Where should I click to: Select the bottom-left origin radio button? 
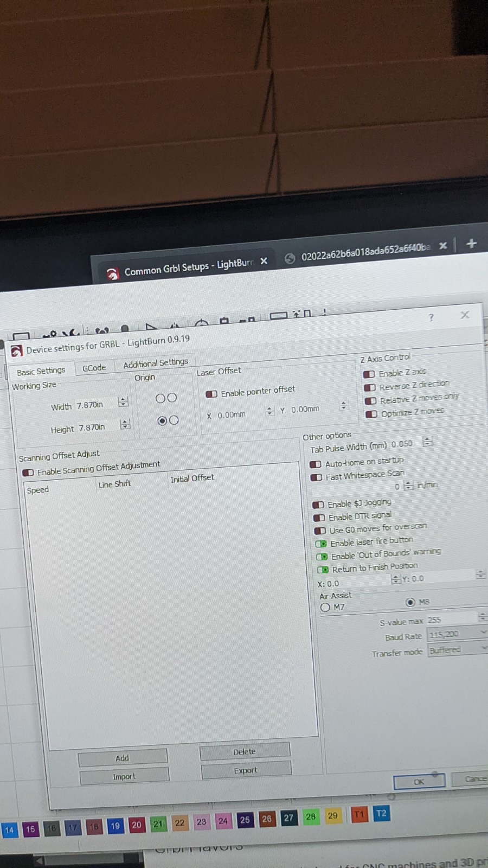tap(162, 420)
